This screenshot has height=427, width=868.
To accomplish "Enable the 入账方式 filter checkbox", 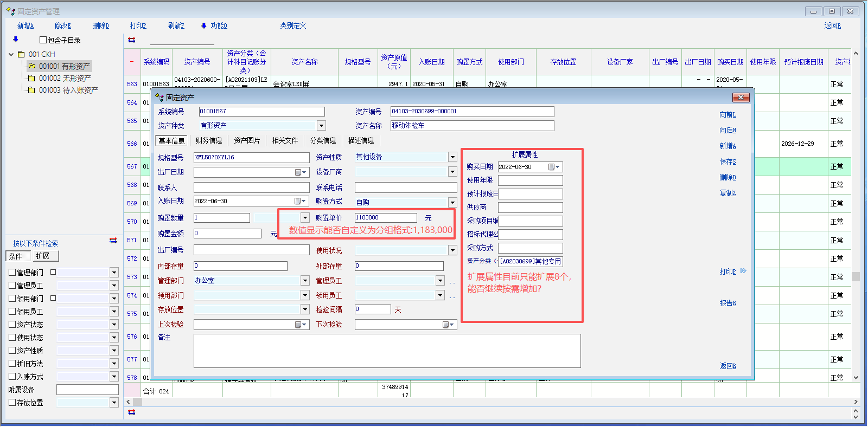I will 12,377.
